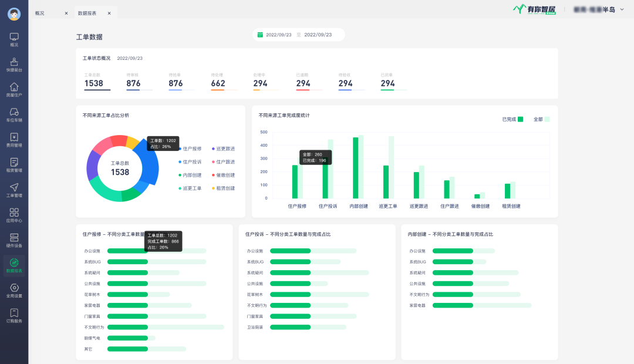
Task: Toggle 住户投诉 legend in donut chart
Action: pyautogui.click(x=190, y=162)
